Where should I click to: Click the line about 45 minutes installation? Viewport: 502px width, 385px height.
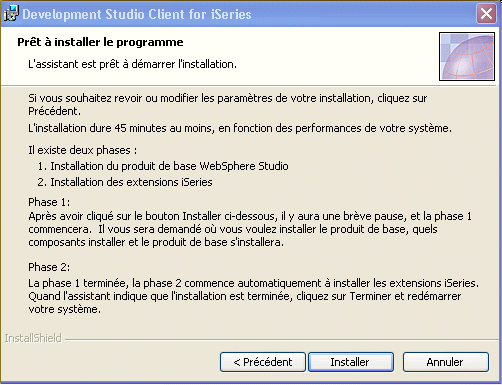click(x=240, y=128)
